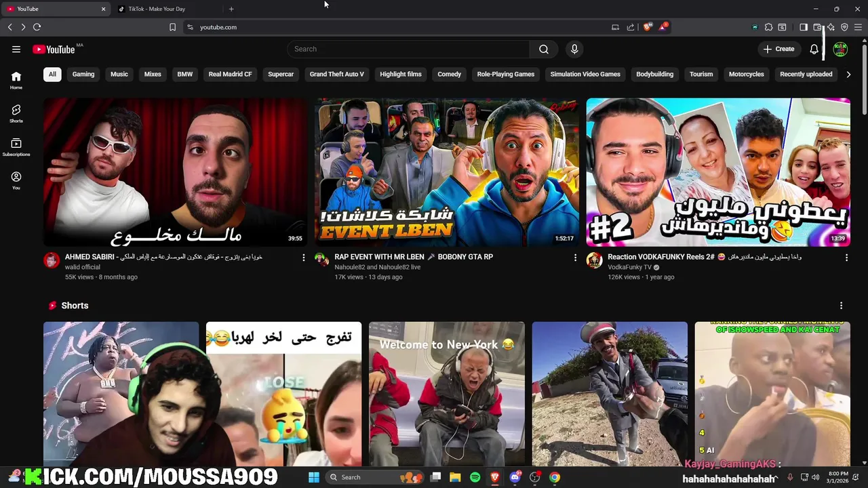
Task: Open Brave Rewards triangle icon
Action: coord(663,27)
